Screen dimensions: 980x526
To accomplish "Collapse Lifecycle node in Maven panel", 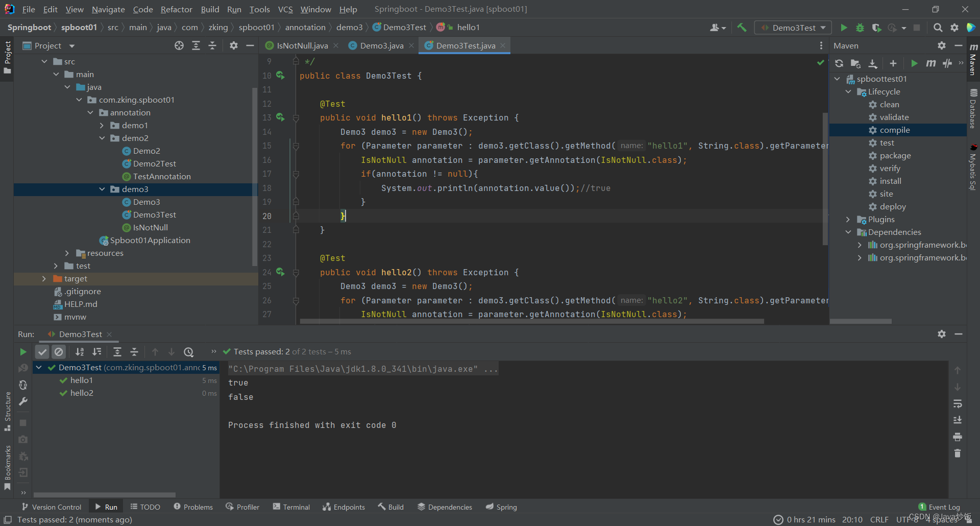I will click(x=848, y=91).
